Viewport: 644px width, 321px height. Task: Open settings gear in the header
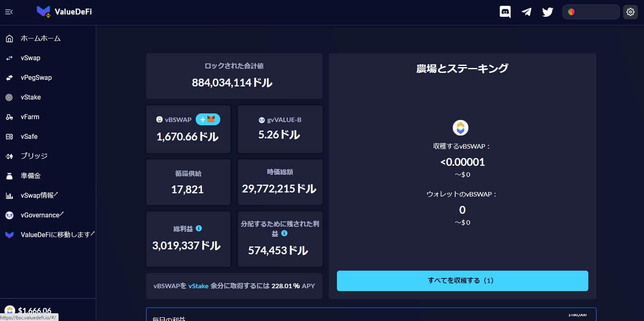pos(630,12)
